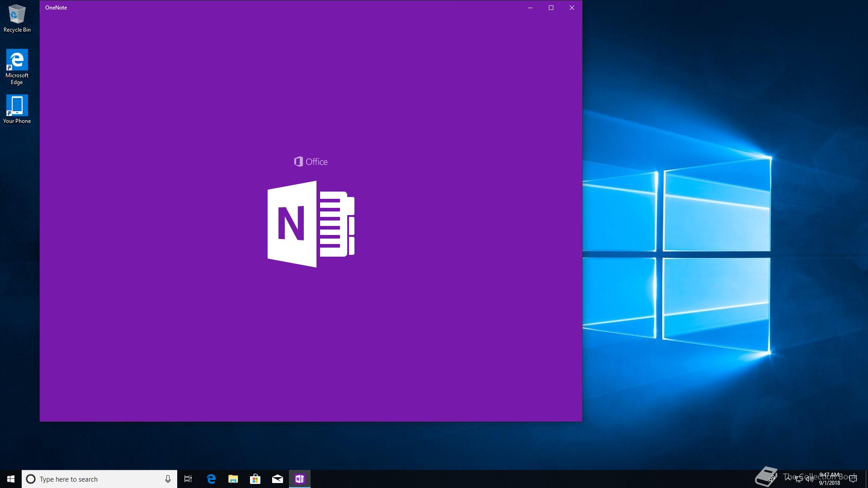
Task: Open the clock and date flyout
Action: click(830, 479)
